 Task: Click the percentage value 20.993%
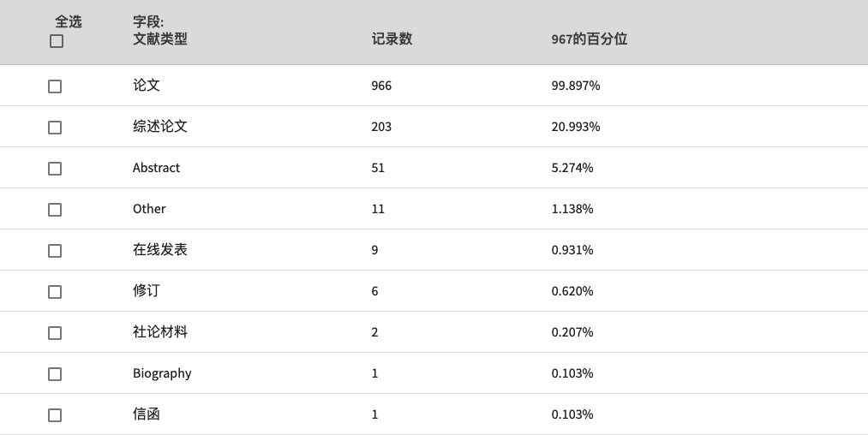point(576,127)
